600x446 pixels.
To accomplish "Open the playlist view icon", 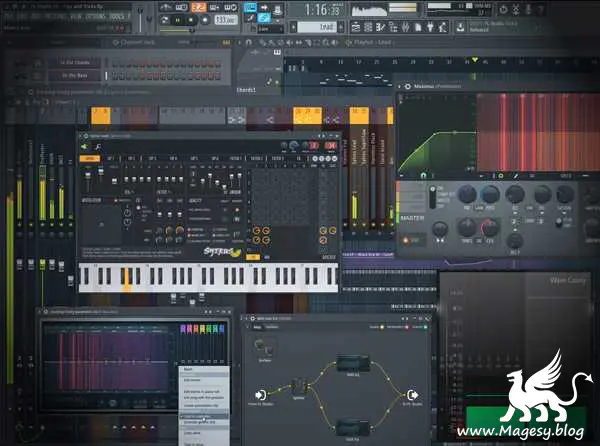I will 356,27.
